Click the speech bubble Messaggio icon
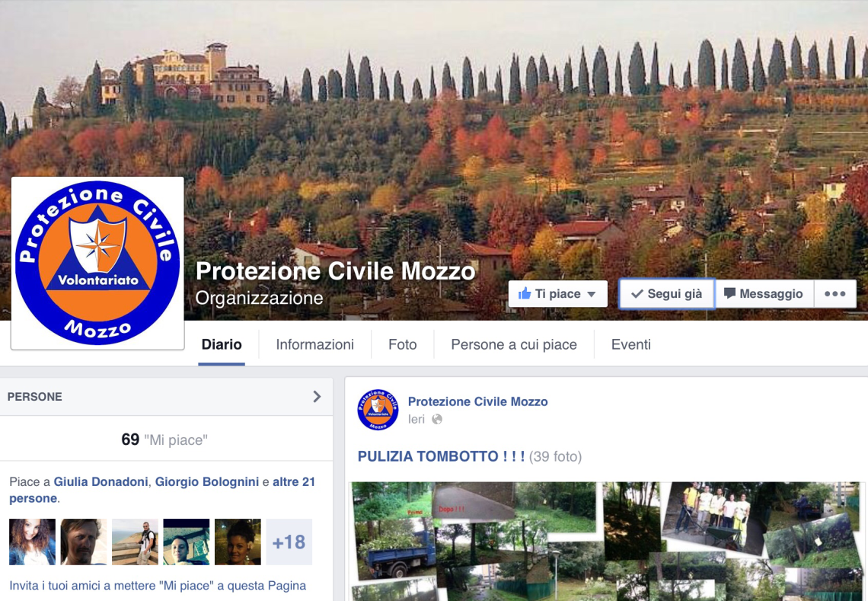 click(x=729, y=293)
